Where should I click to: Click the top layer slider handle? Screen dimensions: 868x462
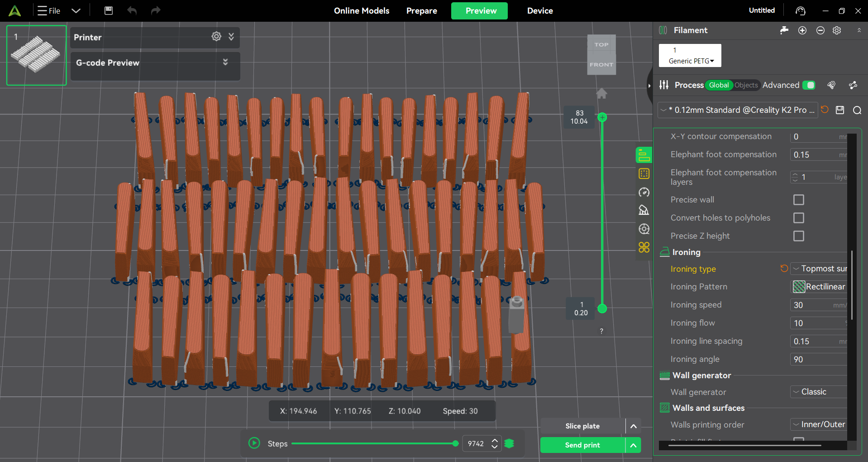tap(602, 117)
